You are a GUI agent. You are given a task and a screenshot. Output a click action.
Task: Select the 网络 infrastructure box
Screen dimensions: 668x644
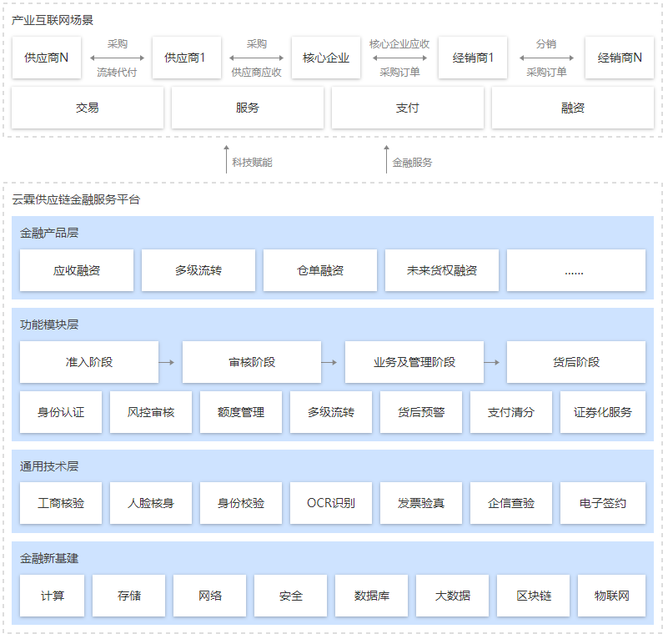(209, 596)
